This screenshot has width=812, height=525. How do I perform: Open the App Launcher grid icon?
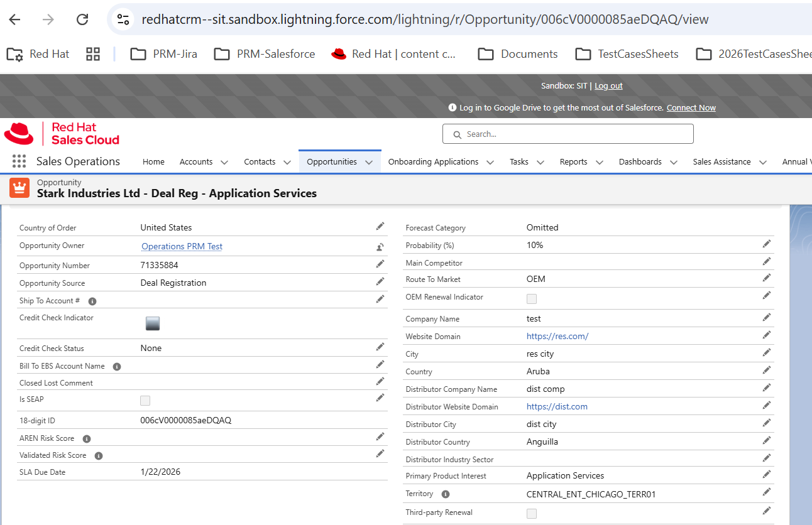tap(19, 161)
